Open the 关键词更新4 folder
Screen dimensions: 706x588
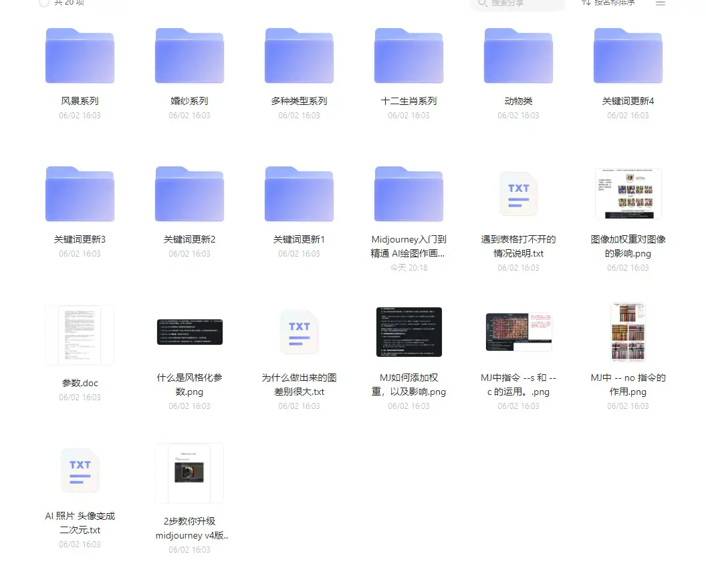pos(628,56)
